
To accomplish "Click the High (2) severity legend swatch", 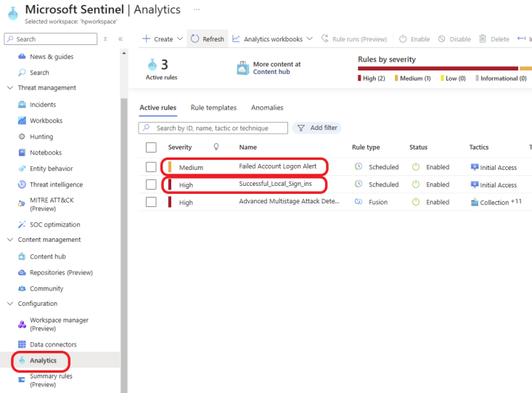I will point(360,78).
